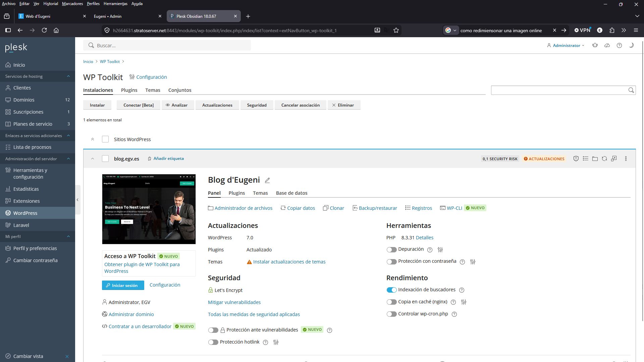
Task: Collapse the blog.egv.es site card
Action: coord(93,159)
